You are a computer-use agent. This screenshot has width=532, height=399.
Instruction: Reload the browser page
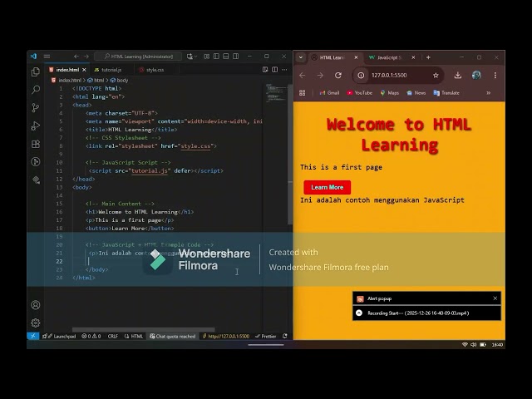[x=338, y=76]
